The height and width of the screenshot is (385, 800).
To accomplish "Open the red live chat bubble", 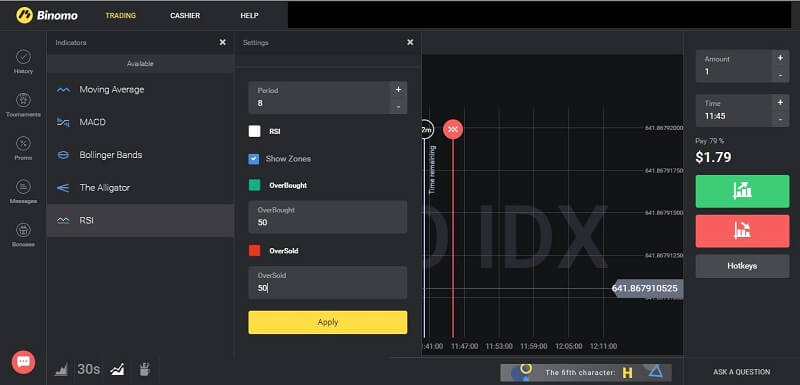I will click(23, 362).
